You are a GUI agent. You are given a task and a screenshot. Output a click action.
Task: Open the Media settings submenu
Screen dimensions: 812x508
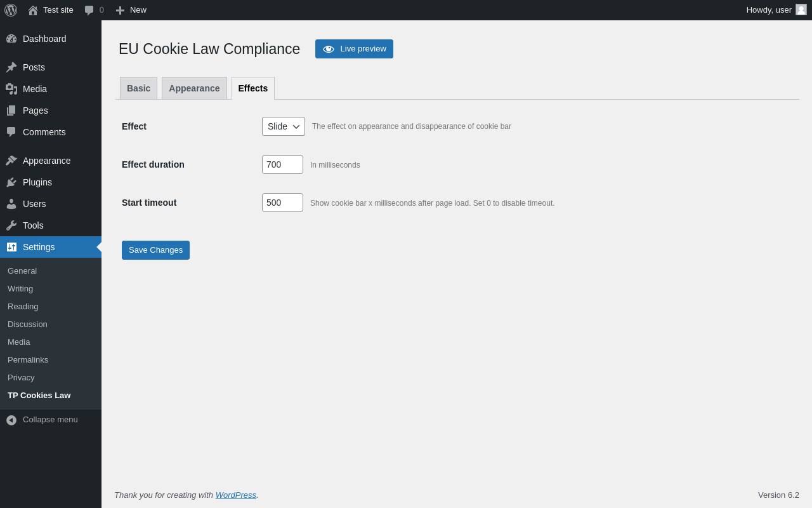pyautogui.click(x=51, y=342)
